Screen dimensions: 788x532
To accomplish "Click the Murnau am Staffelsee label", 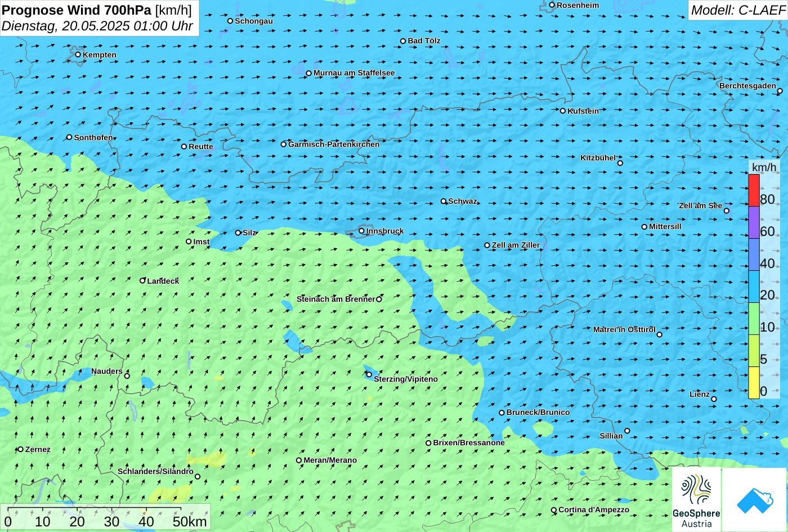I will coord(354,73).
